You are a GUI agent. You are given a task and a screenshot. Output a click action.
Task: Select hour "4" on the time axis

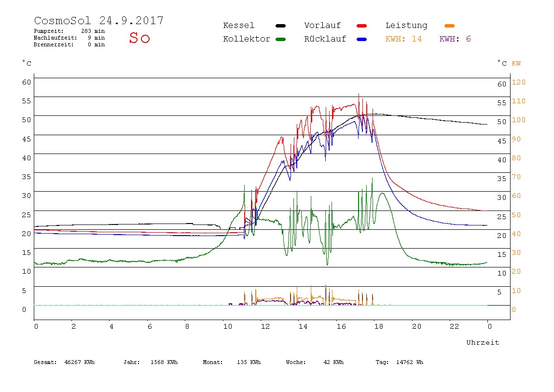111,326
